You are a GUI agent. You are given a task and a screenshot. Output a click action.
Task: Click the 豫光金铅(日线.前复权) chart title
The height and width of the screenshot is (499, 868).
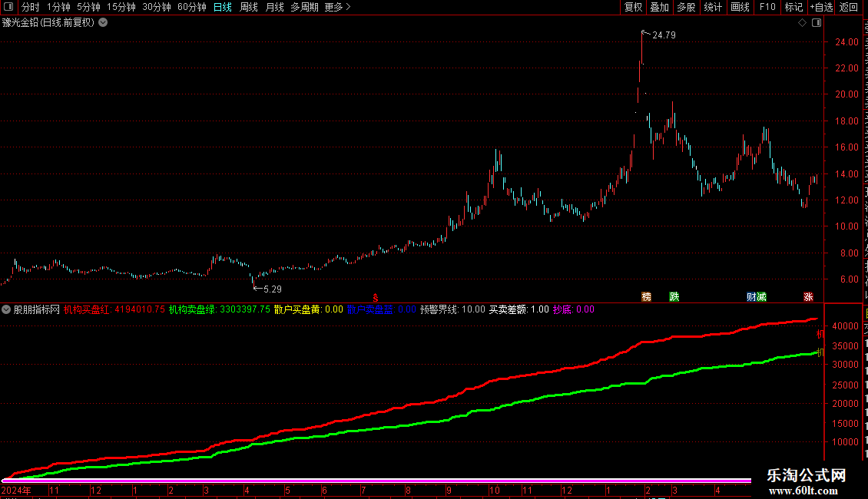click(x=48, y=23)
